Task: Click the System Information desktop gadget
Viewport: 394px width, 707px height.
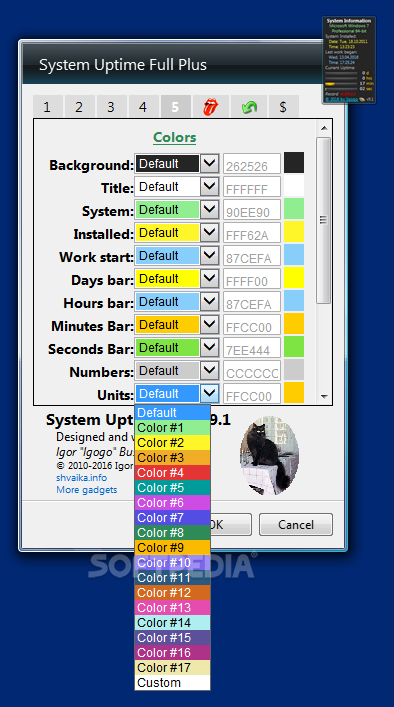Action: tap(349, 60)
